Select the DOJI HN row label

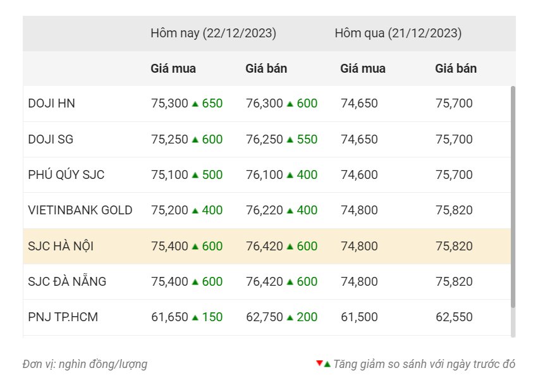tap(51, 103)
